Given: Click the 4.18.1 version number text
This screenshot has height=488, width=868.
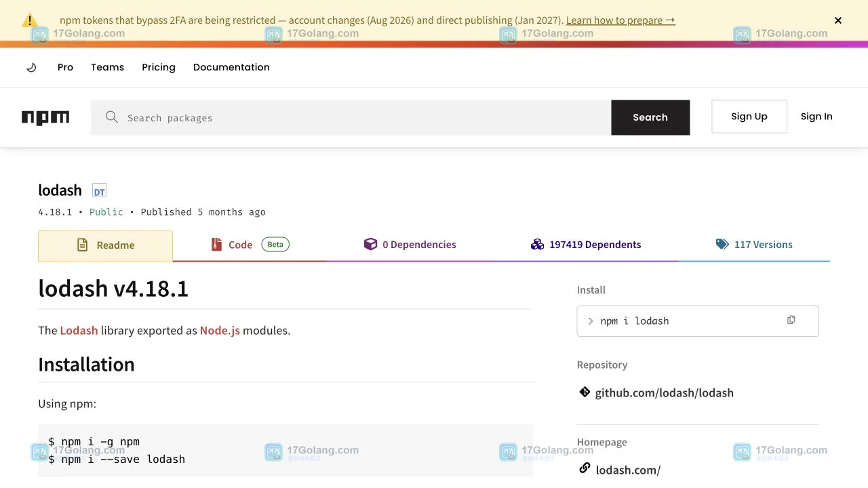Looking at the screenshot, I should pyautogui.click(x=55, y=212).
